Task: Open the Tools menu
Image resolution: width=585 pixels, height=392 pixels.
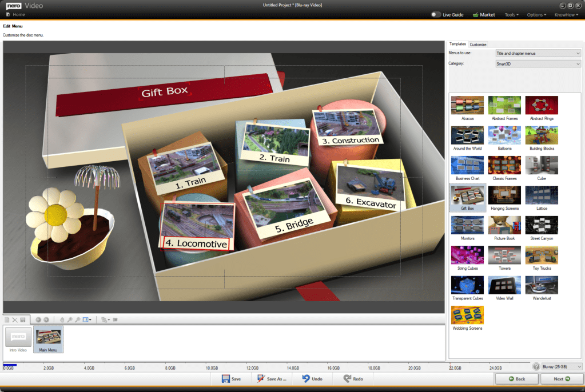Action: 511,14
